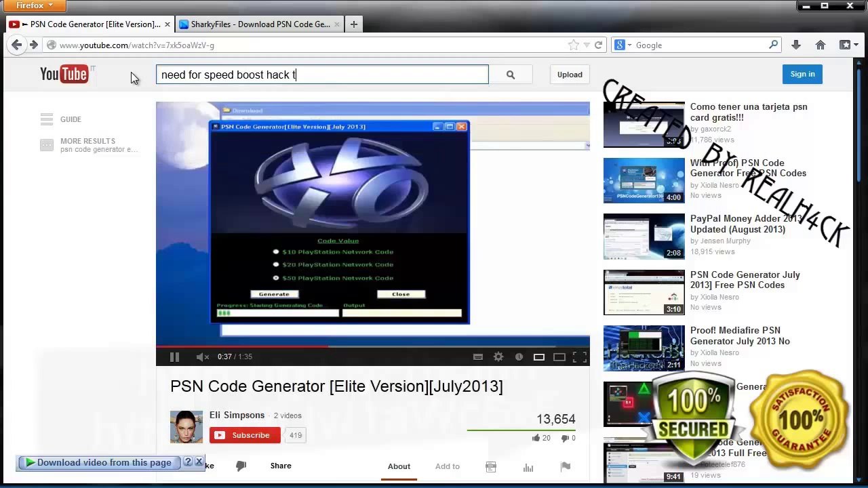Open the player settings gear

tap(498, 357)
